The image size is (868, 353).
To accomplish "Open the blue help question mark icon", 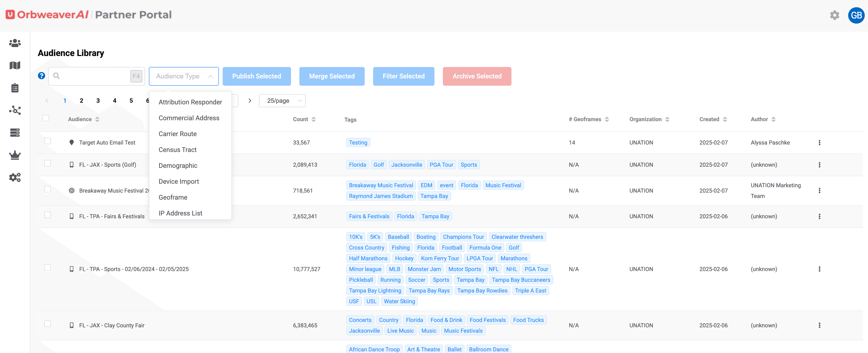I will 42,76.
